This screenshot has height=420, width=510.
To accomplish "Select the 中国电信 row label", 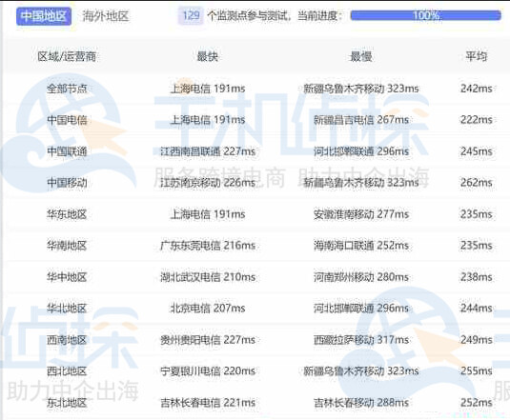I will point(67,120).
